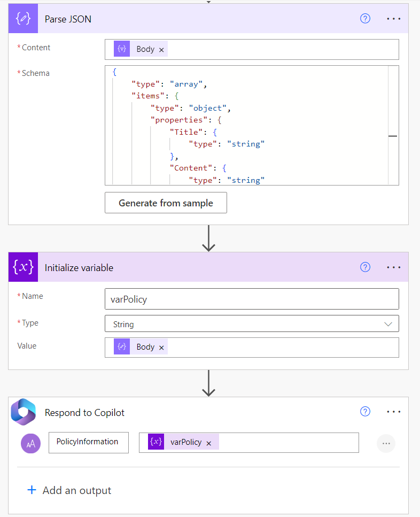Open Initialize variable ellipsis menu
420x517 pixels.
(x=393, y=267)
